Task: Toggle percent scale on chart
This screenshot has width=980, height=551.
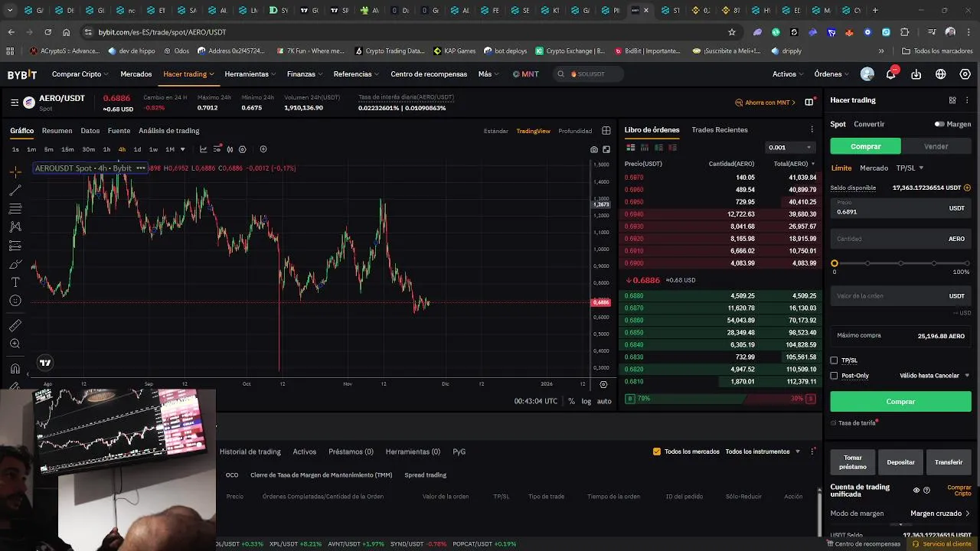Action: 571,401
